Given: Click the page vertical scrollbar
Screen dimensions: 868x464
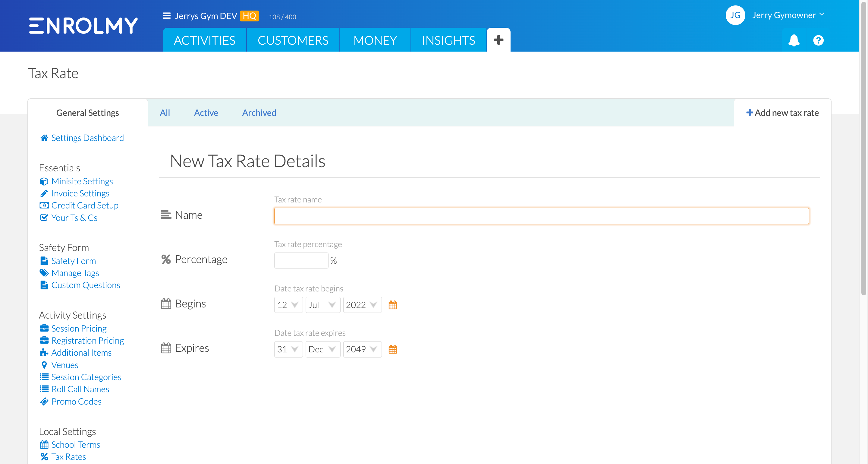Looking at the screenshot, I should point(863,148).
